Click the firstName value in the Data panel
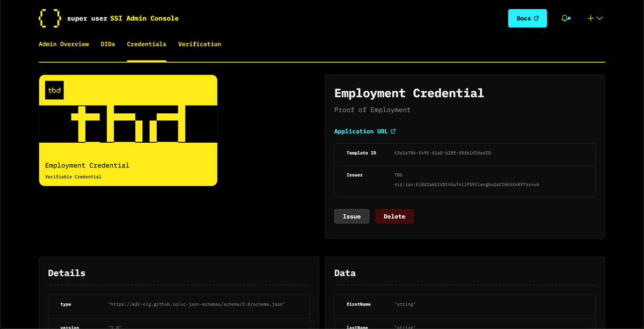 [x=405, y=304]
